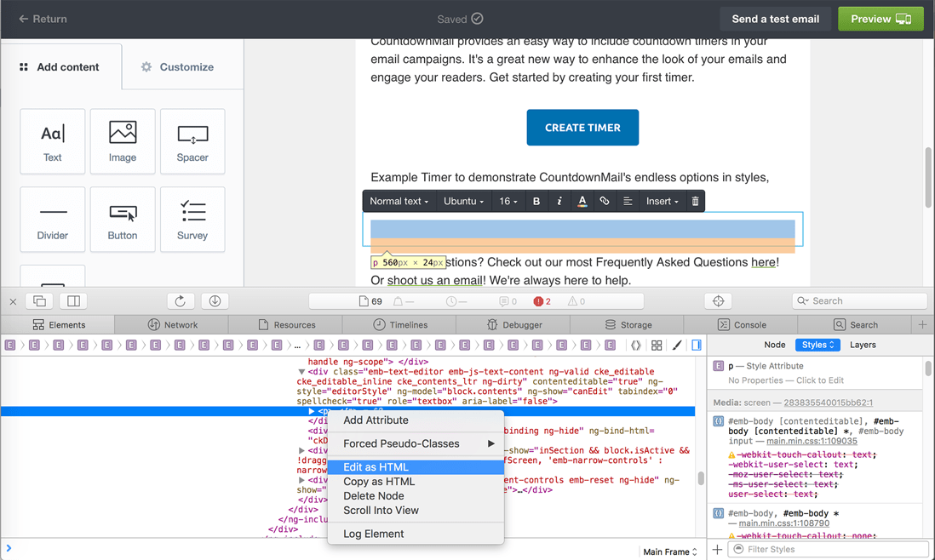
Task: Open the text color picker
Action: tap(582, 202)
